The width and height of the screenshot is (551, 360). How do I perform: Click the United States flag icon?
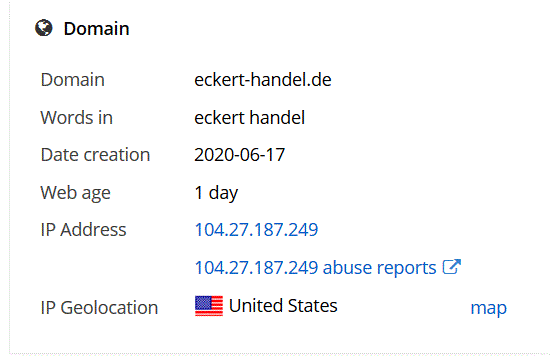[209, 306]
